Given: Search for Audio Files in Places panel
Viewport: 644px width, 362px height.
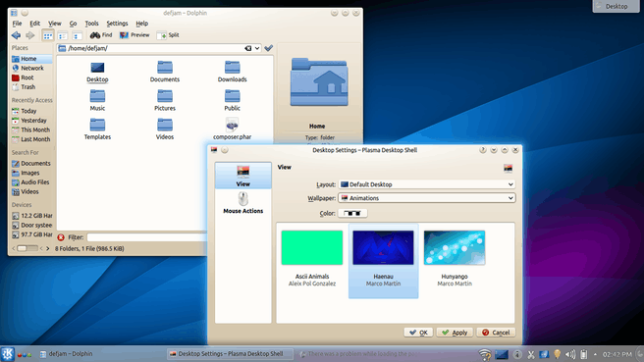Looking at the screenshot, I should (x=31, y=182).
